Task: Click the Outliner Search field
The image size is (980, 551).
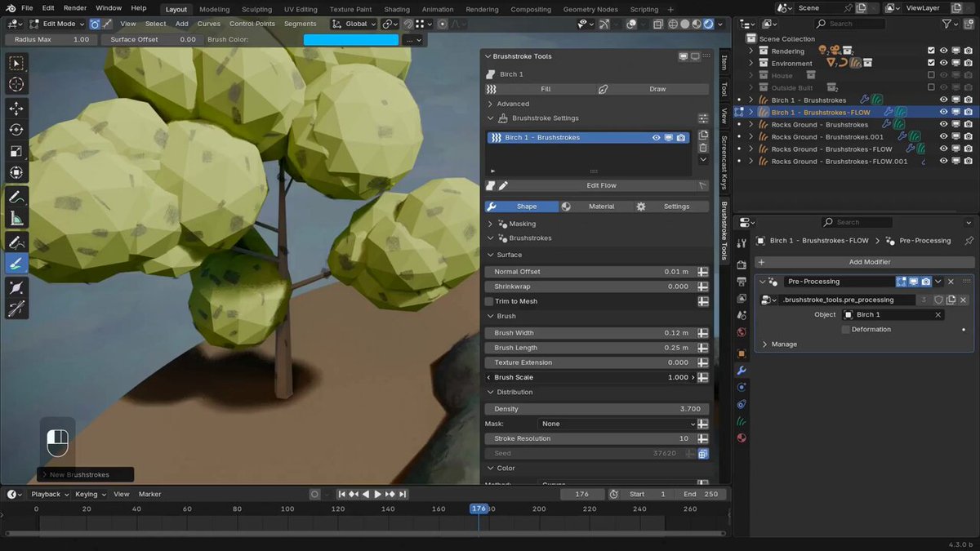Action: coord(850,24)
